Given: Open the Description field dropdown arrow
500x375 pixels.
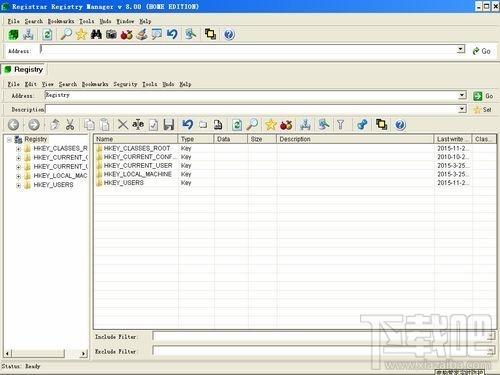Looking at the screenshot, I should coord(462,109).
